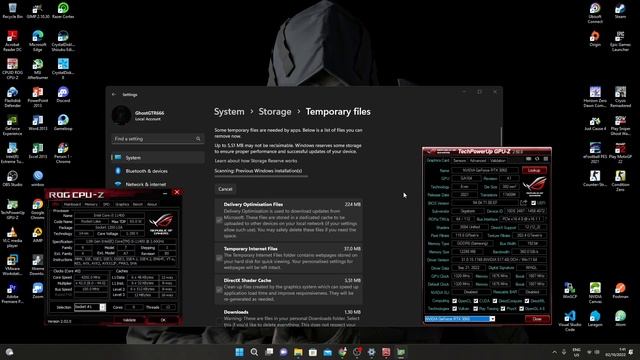640x360 pixels.
Task: Open Acrobat Reader DC desktop shortcut
Action: 12,41
